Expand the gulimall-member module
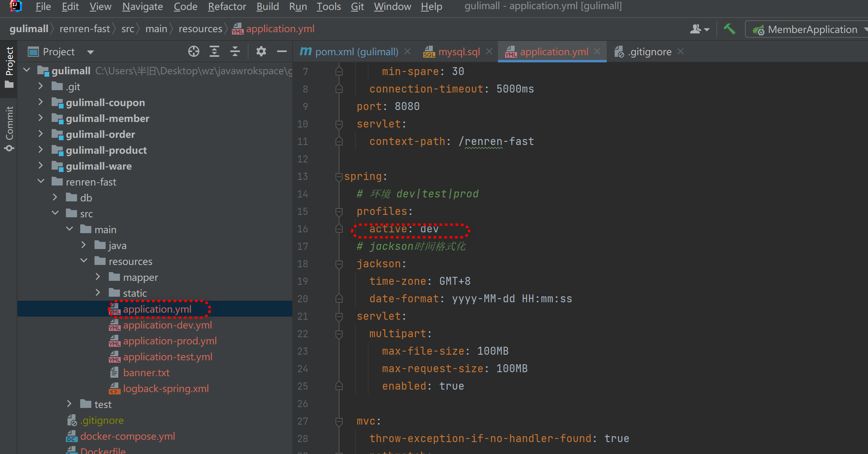The height and width of the screenshot is (454, 868). [41, 118]
